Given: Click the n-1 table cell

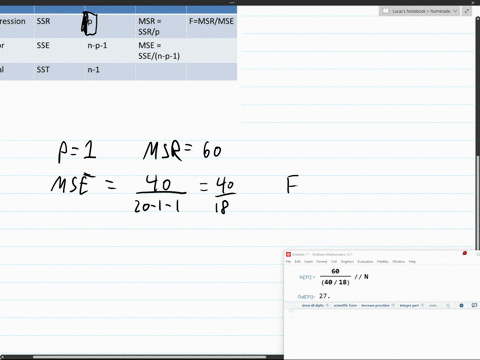Looking at the screenshot, I should pos(110,71).
